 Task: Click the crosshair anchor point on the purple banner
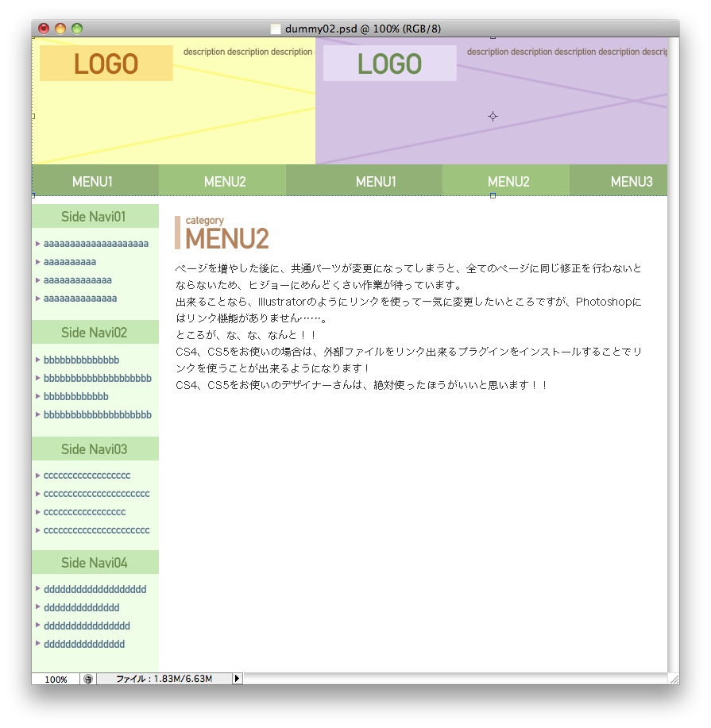(493, 116)
